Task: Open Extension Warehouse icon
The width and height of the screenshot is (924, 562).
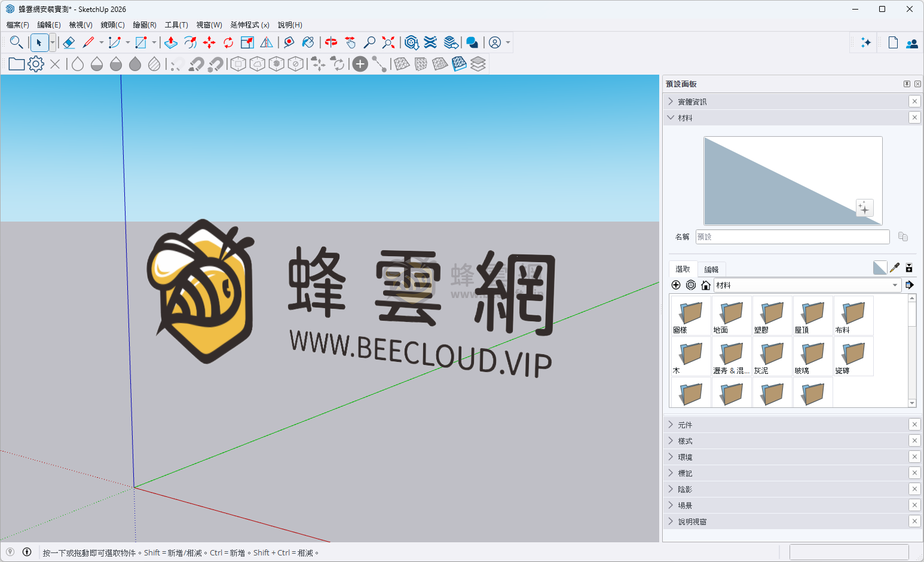Action: pyautogui.click(x=430, y=42)
